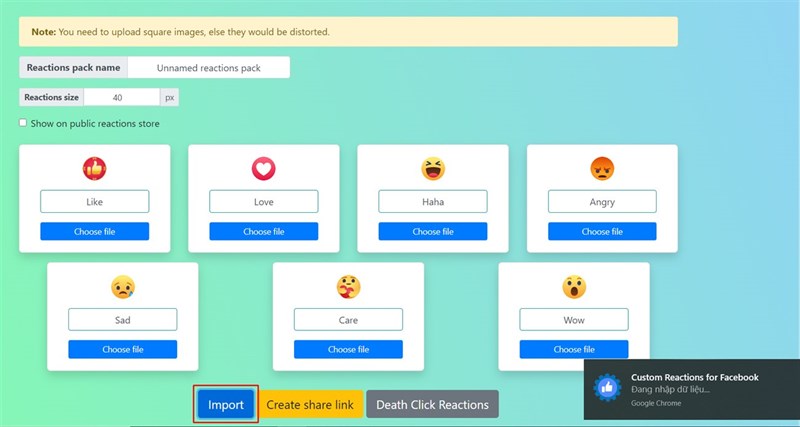This screenshot has height=427, width=800.
Task: Choose file for the Sad reaction
Action: coord(122,349)
